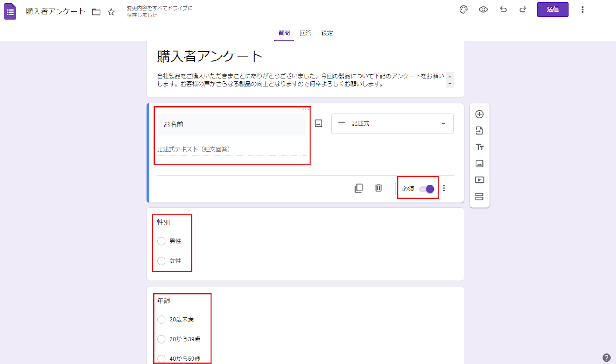Click the redo arrow icon
This screenshot has width=616, height=364.
523,10
